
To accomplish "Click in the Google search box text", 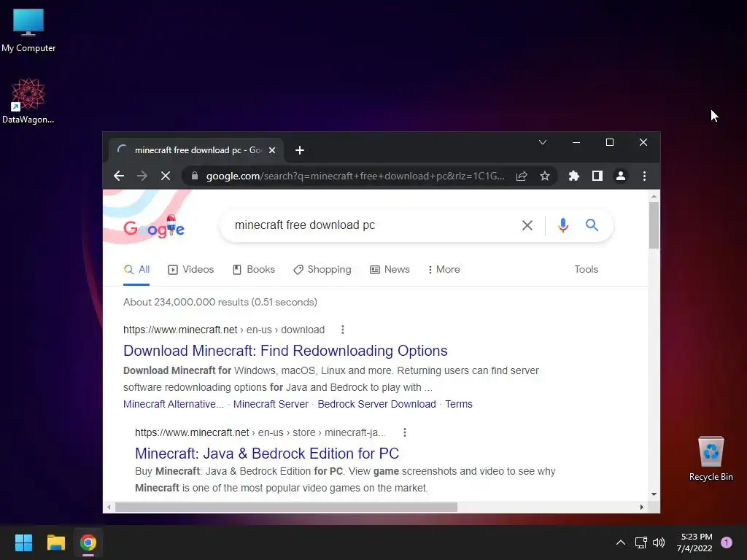I will click(x=305, y=225).
